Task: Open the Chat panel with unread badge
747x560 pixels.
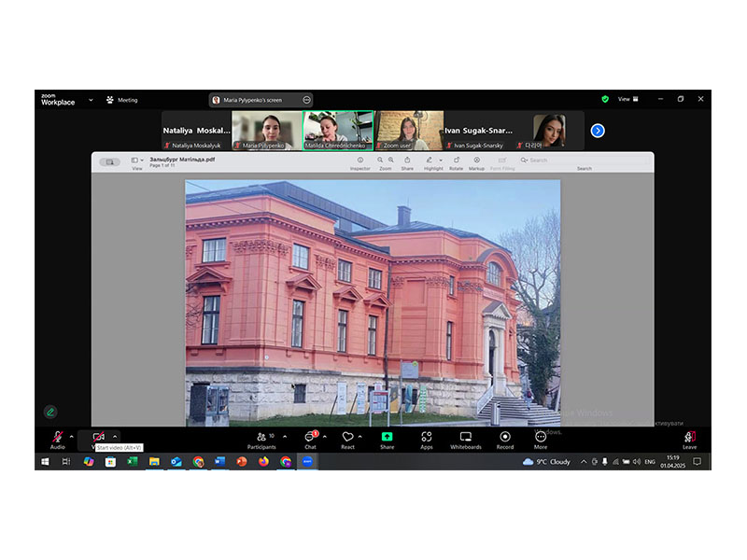Action: [311, 440]
